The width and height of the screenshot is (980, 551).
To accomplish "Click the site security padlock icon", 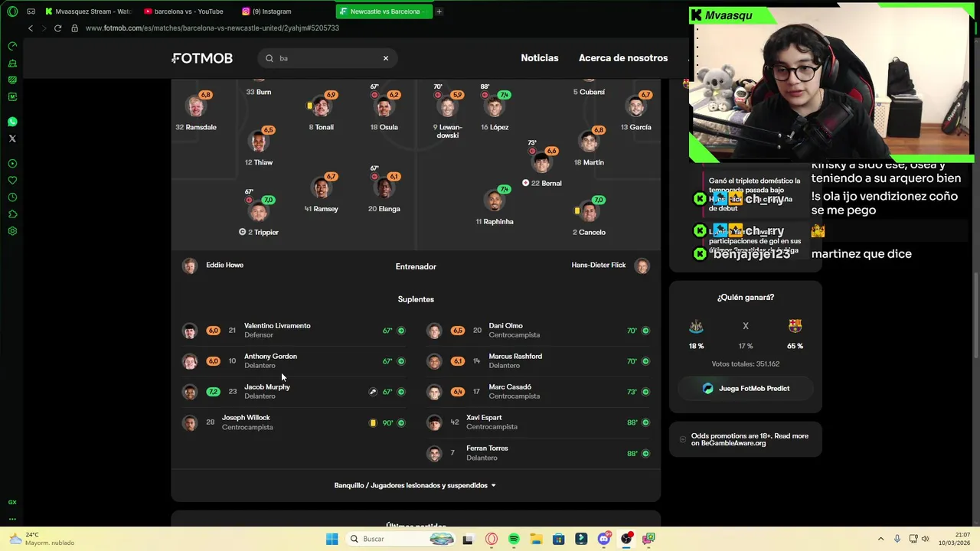I will pyautogui.click(x=74, y=28).
